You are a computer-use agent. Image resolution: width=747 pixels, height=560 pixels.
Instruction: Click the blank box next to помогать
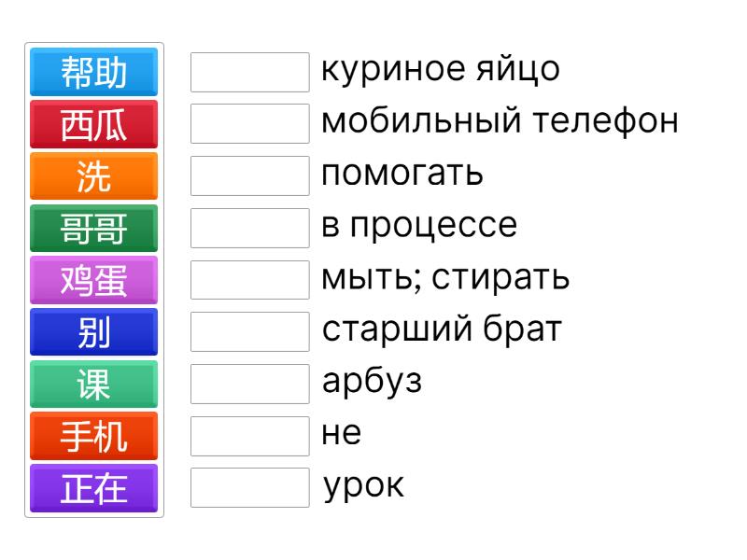point(249,175)
